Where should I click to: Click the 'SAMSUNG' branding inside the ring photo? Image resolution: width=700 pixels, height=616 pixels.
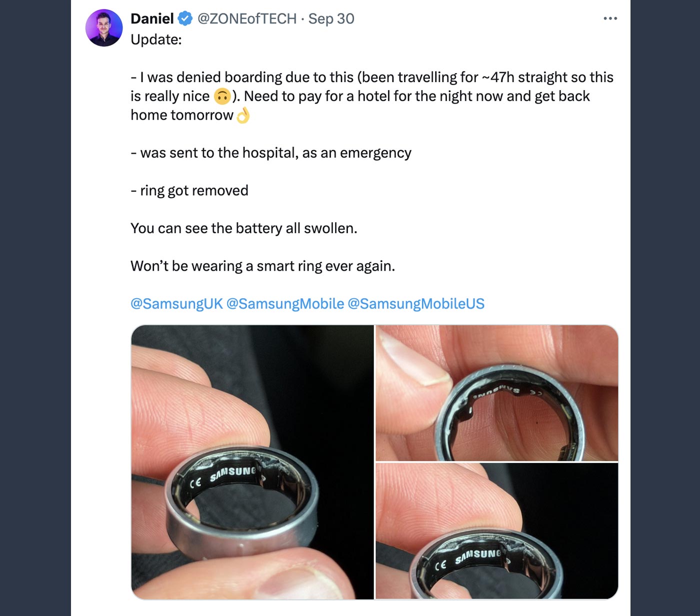pos(234,472)
